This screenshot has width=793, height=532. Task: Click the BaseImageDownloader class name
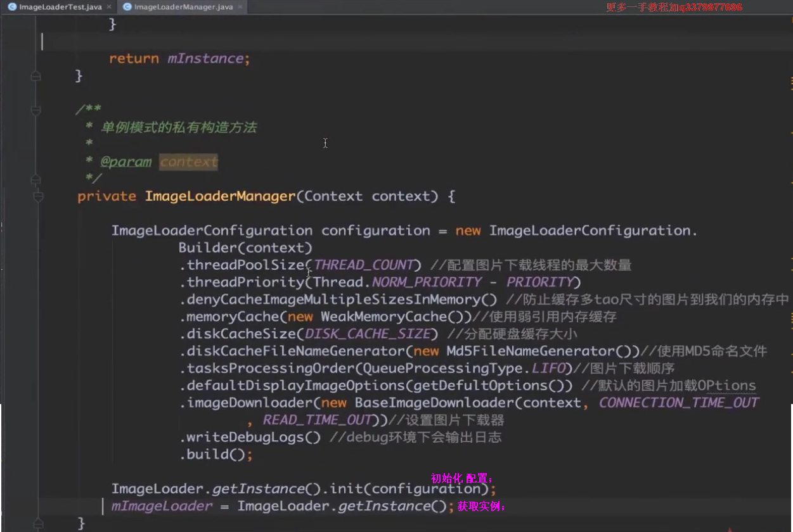(434, 402)
